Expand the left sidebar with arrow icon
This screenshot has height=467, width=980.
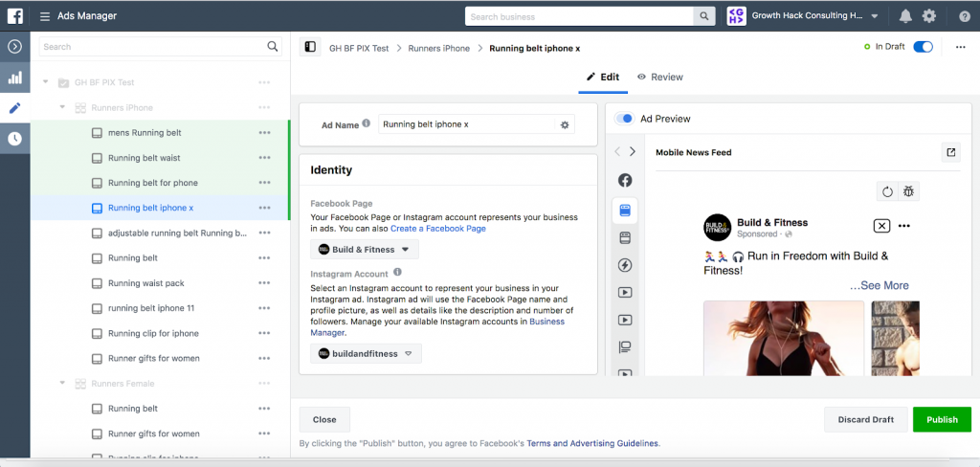pyautogui.click(x=15, y=46)
